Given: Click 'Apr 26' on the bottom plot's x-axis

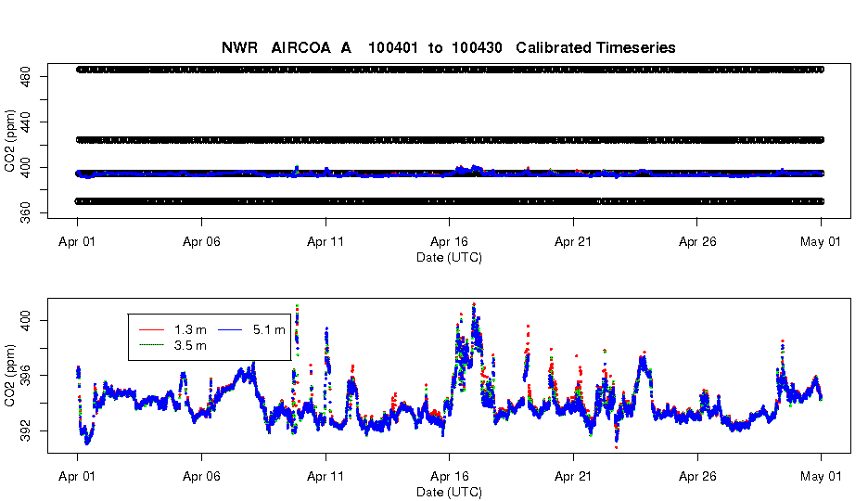Looking at the screenshot, I should (x=697, y=476).
